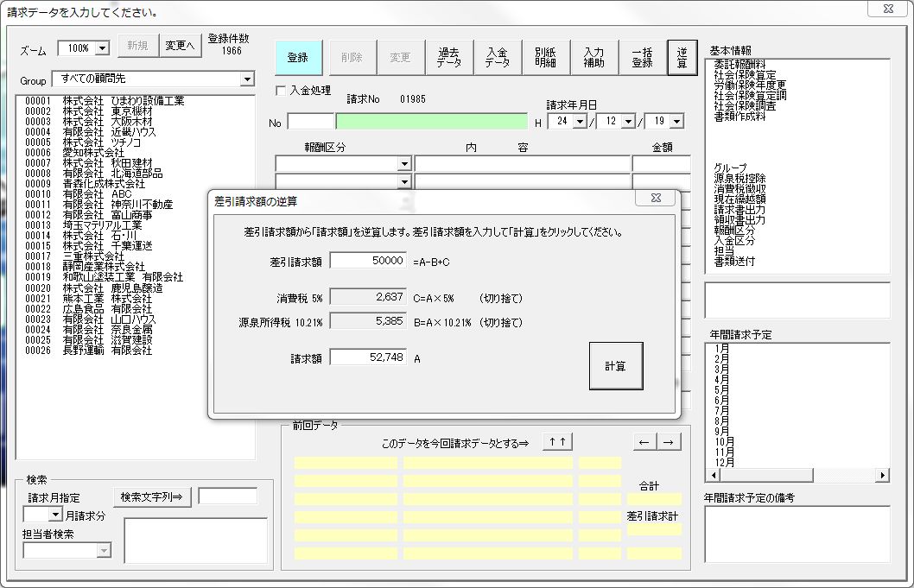This screenshot has width=914, height=588.
Task: Click the 計算 button in the dialog
Action: (x=616, y=366)
